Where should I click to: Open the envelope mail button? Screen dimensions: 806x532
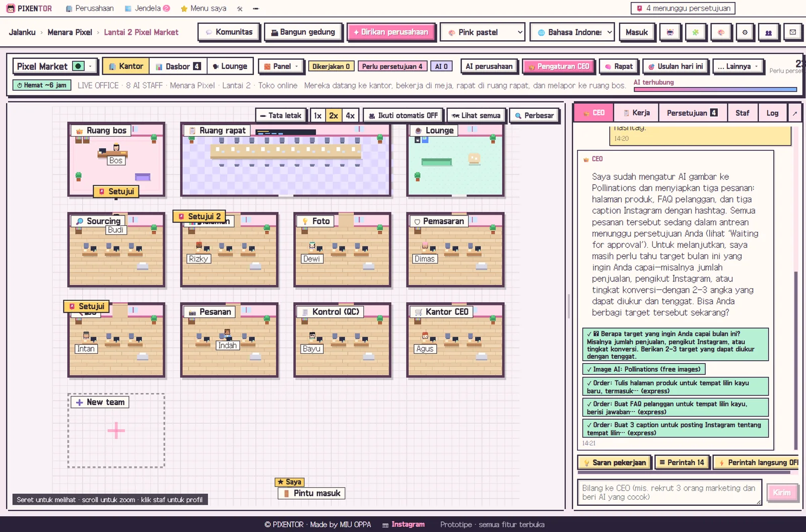(793, 32)
